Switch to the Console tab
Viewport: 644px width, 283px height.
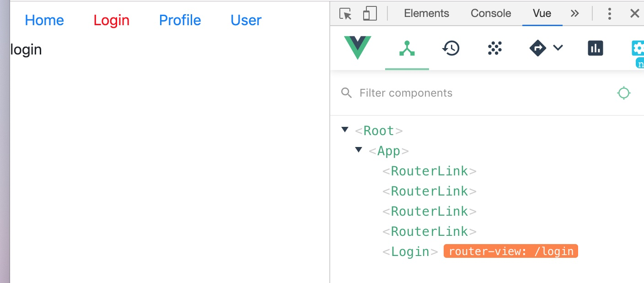(x=491, y=13)
